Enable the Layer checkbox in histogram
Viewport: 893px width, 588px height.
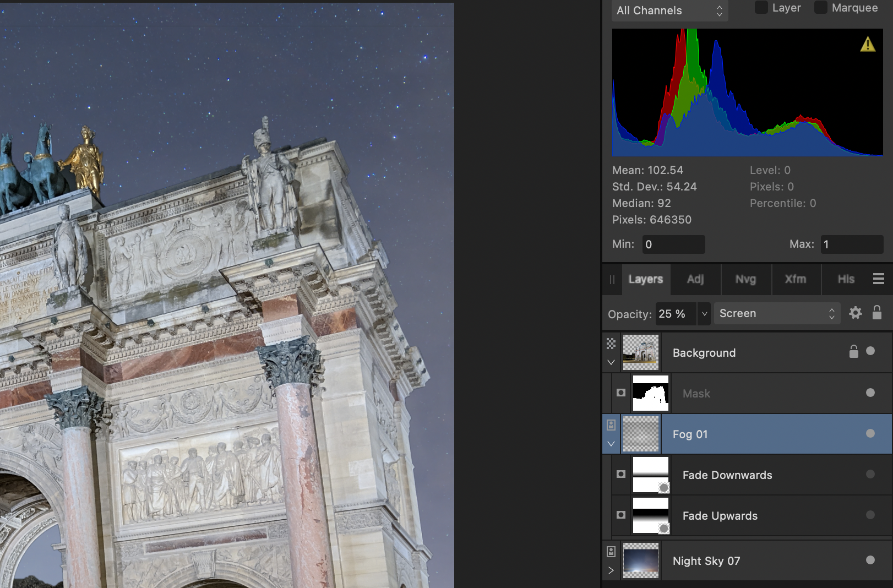pyautogui.click(x=761, y=8)
